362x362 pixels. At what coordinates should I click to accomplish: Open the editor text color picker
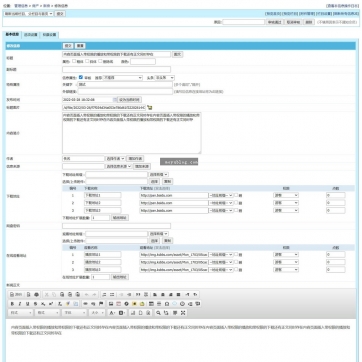click(112, 313)
